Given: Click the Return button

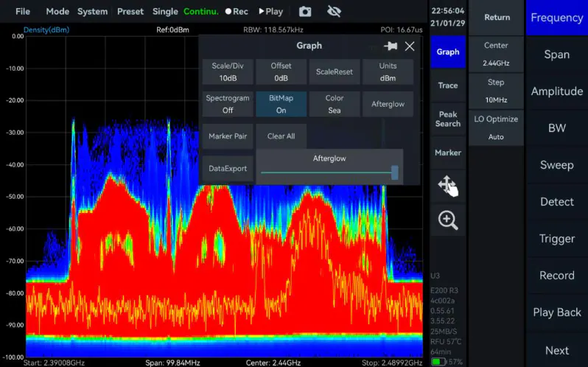Looking at the screenshot, I should coord(497,17).
